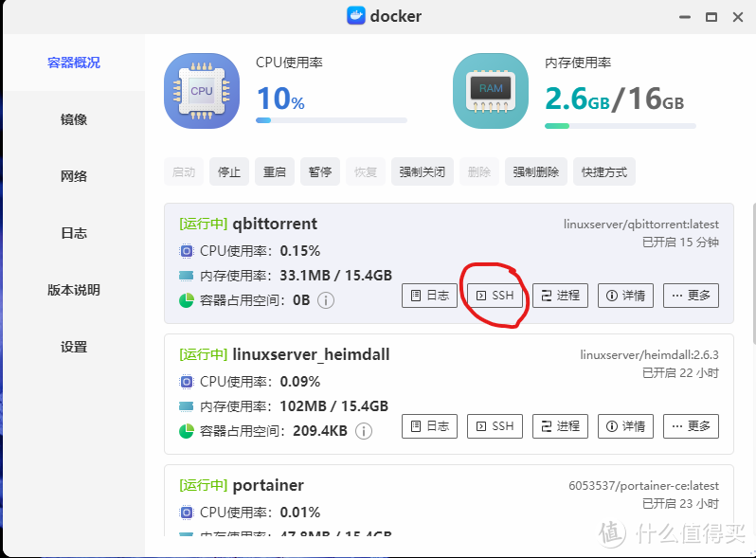Click heimdall 102MB / 15.4GB memory value
Screen dimensions: 756x558
point(334,406)
